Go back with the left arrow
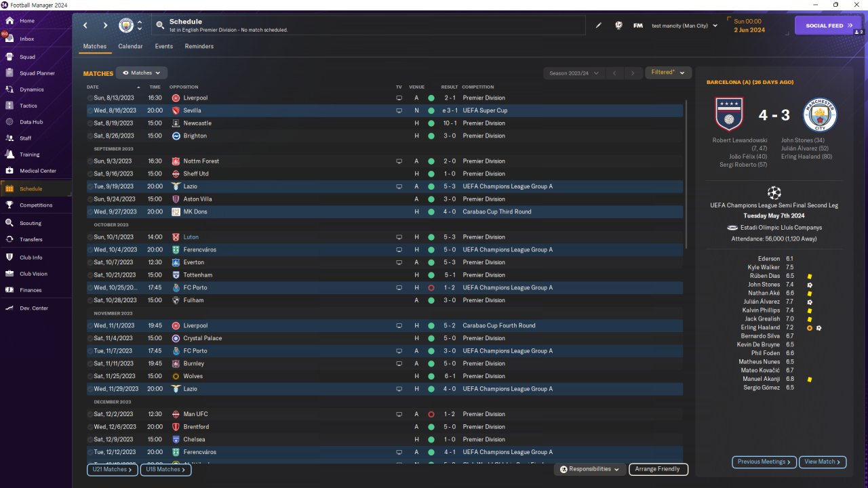The image size is (868, 488). [85, 26]
